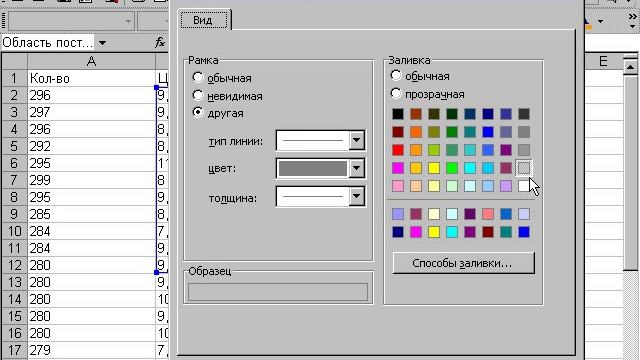Click the Кол-во cell in A1
Image resolution: width=640 pixels, height=360 pixels.
[91, 78]
